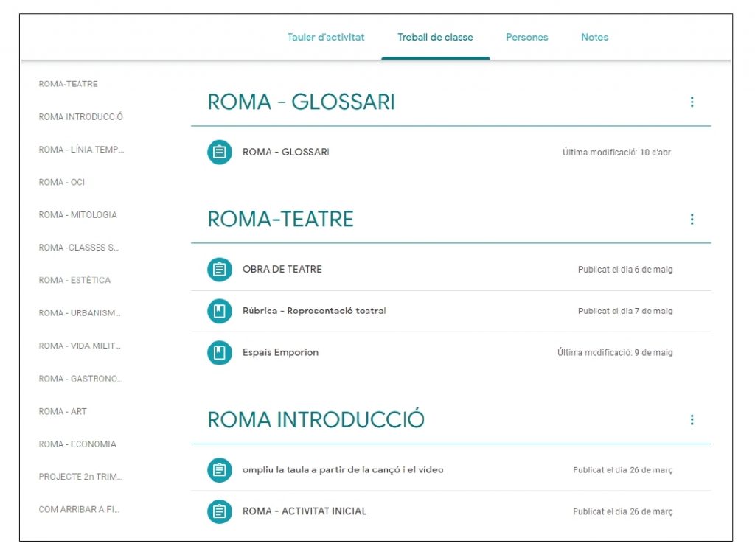The height and width of the screenshot is (560, 755).
Task: Select the Treball de classe tab
Action: [x=435, y=38]
